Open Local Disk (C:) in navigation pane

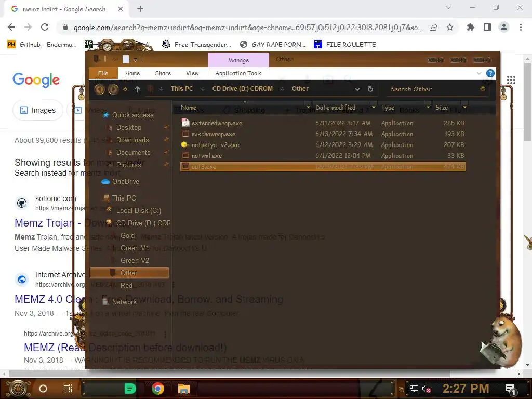[x=138, y=211]
